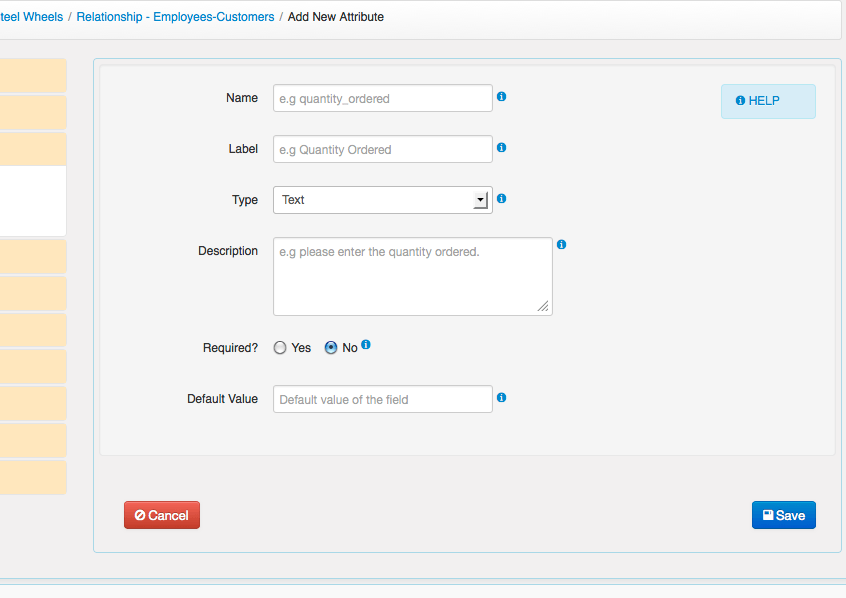
Task: Grab the Description textarea resize handle
Action: (x=543, y=306)
